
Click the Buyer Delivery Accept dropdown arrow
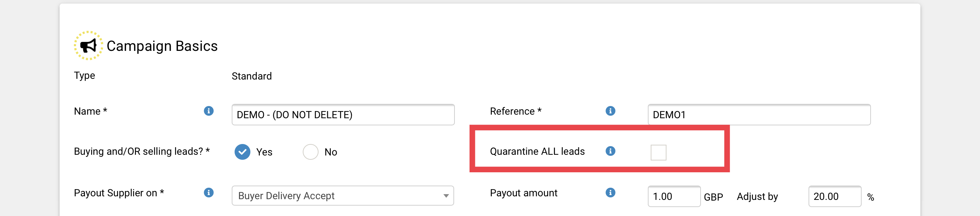(446, 196)
